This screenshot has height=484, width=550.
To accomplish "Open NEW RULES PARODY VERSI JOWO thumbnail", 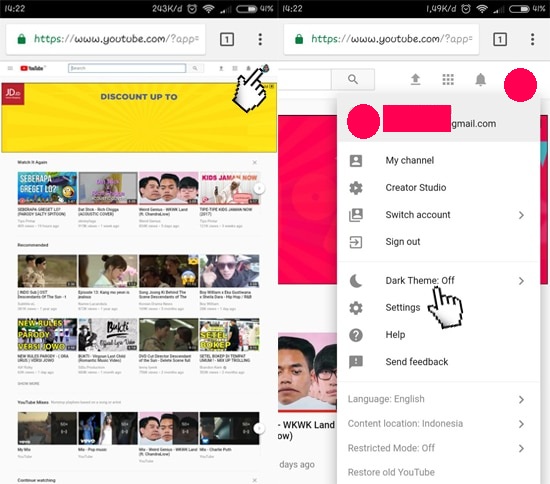I will (47, 335).
